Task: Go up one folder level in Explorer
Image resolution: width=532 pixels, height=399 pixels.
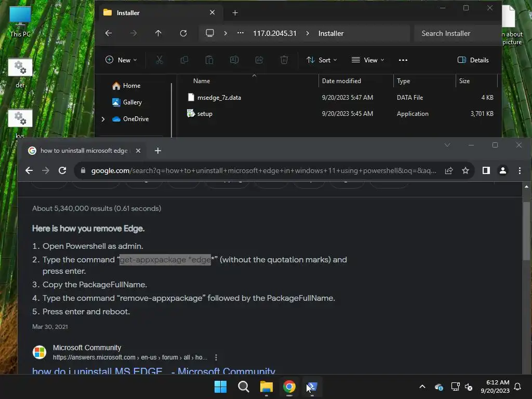Action: (x=158, y=33)
